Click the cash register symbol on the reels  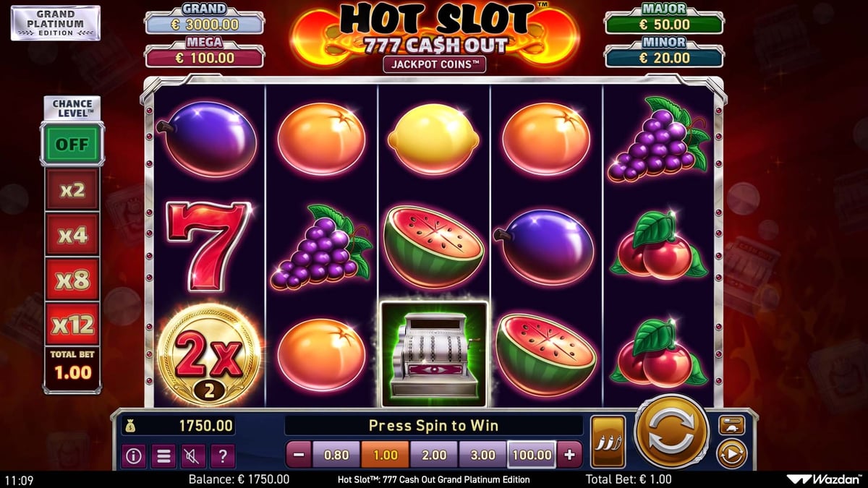pos(434,354)
